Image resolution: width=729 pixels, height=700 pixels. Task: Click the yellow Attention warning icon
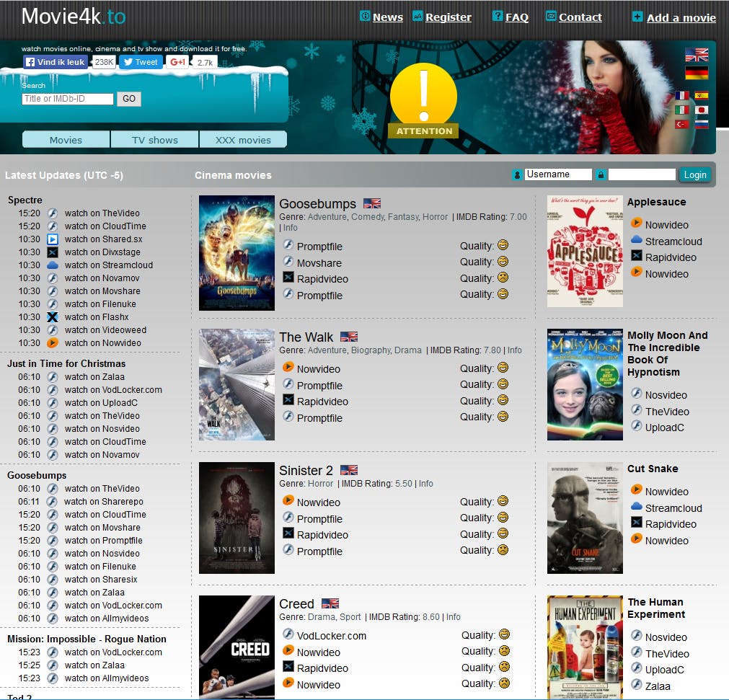click(423, 100)
